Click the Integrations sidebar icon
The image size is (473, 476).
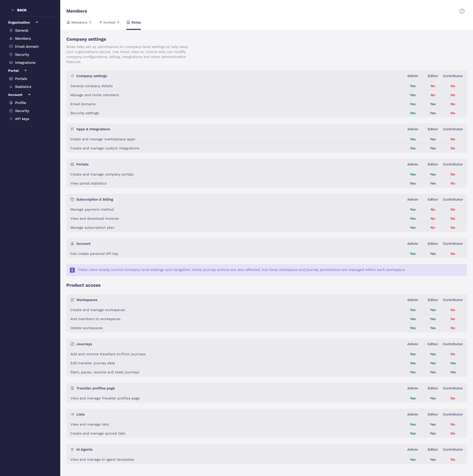click(x=11, y=63)
